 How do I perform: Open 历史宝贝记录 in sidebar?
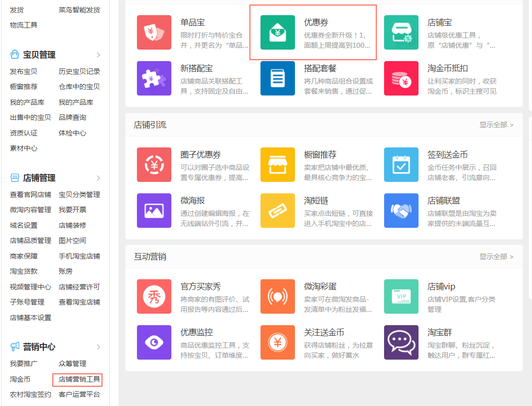79,72
